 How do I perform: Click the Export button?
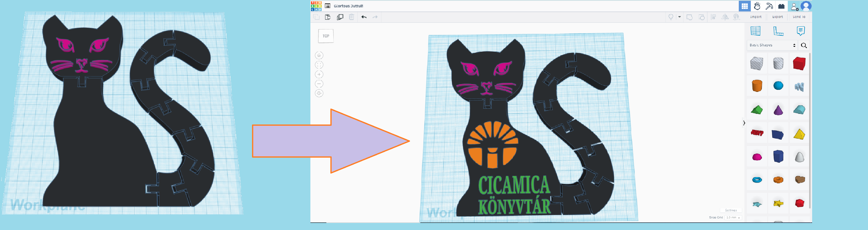click(778, 17)
